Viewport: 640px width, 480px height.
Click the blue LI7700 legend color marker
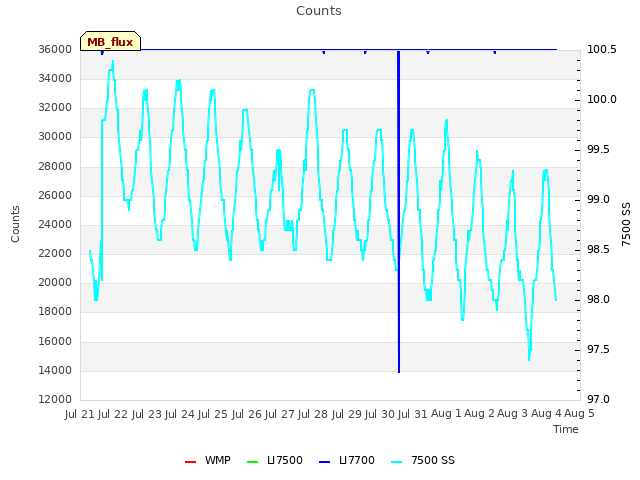(x=324, y=462)
